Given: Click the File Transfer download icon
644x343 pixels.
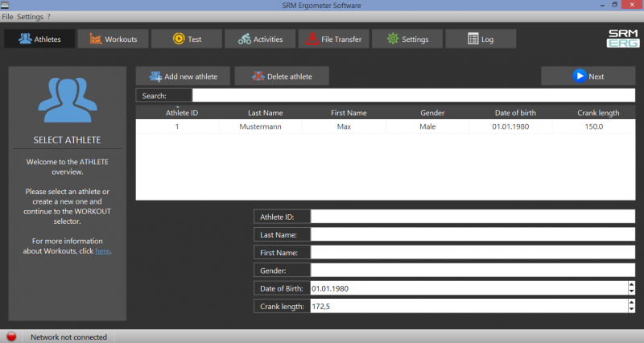Looking at the screenshot, I should [x=312, y=39].
